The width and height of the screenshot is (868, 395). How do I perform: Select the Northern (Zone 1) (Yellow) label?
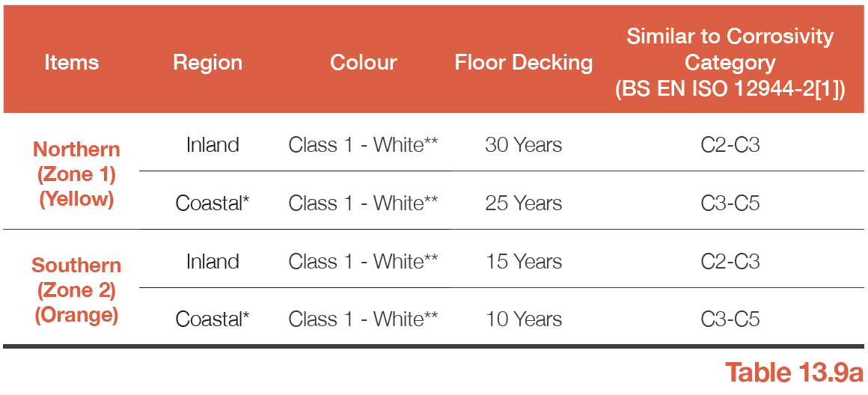(x=76, y=174)
